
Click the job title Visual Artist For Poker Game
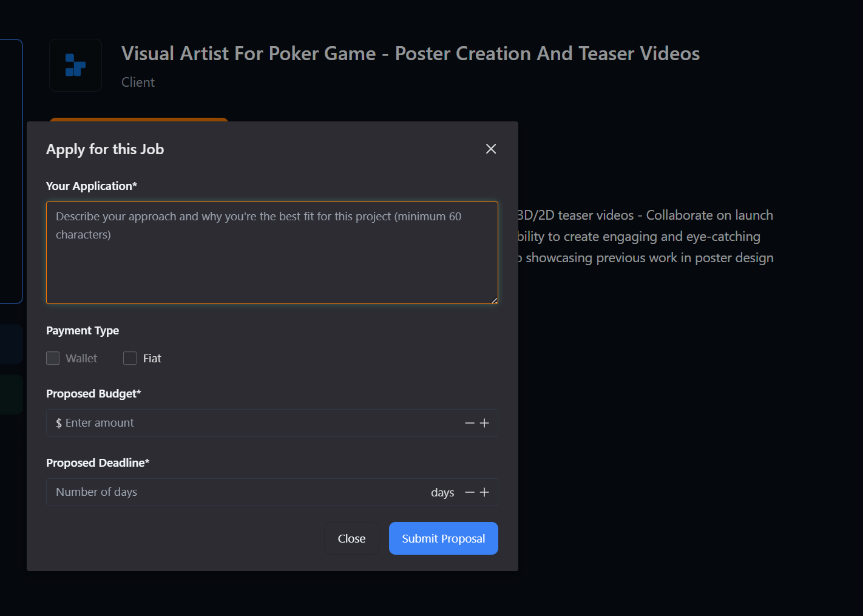410,53
